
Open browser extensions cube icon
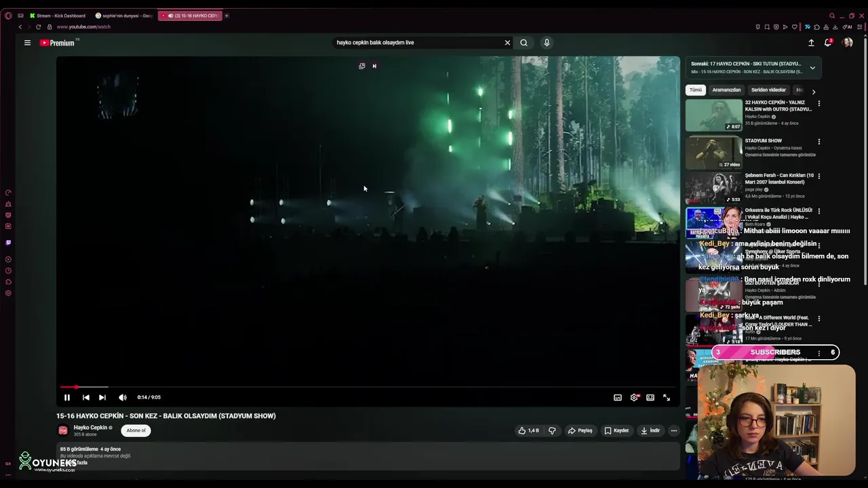[817, 27]
